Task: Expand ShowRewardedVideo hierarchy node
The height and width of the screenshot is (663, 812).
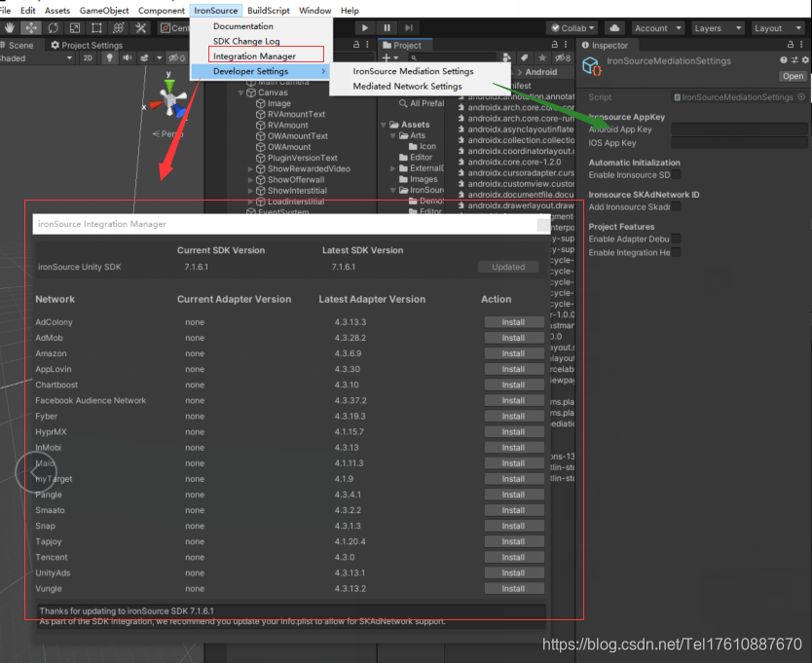Action: [250, 168]
